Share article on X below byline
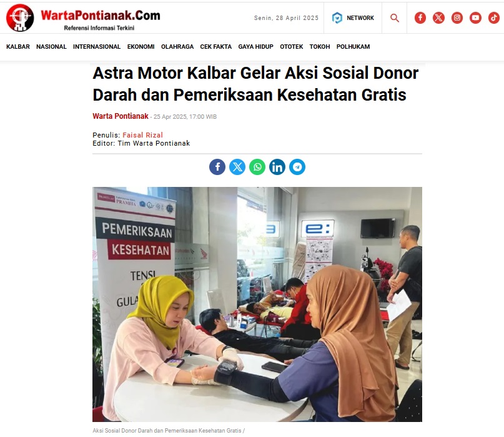The width and height of the screenshot is (504, 437). (237, 167)
